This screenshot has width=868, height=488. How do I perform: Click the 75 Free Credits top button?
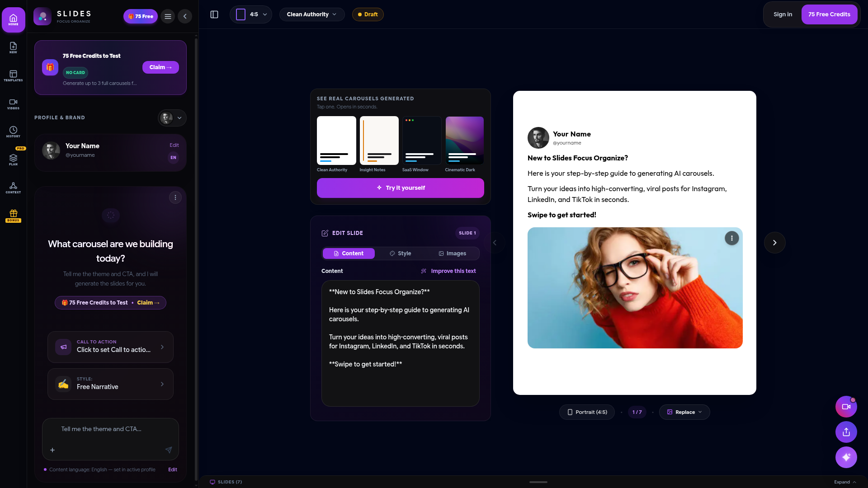pos(829,14)
